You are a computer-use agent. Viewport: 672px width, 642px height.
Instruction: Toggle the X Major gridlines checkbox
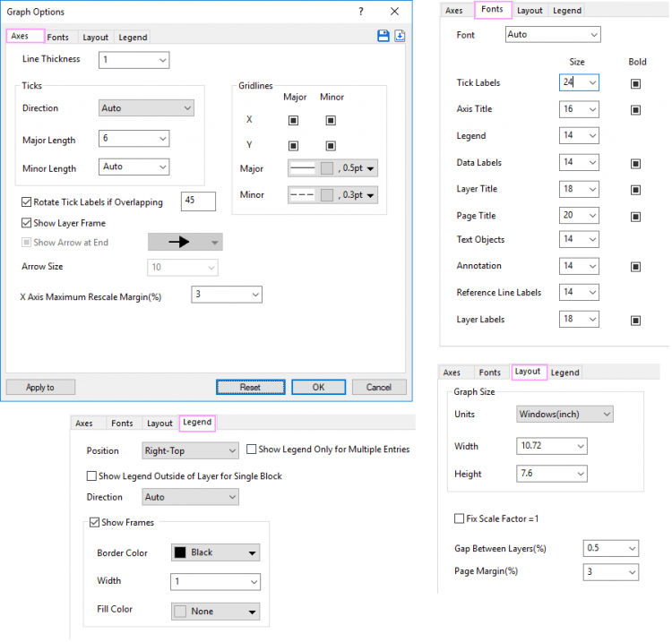pyautogui.click(x=293, y=120)
